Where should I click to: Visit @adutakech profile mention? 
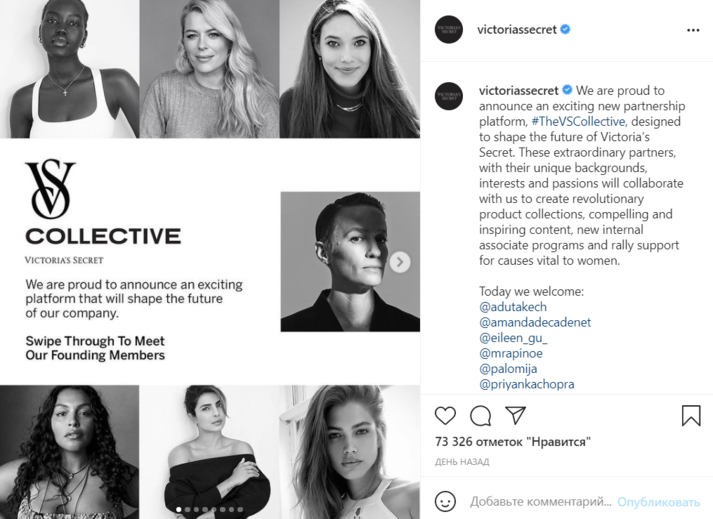click(513, 307)
